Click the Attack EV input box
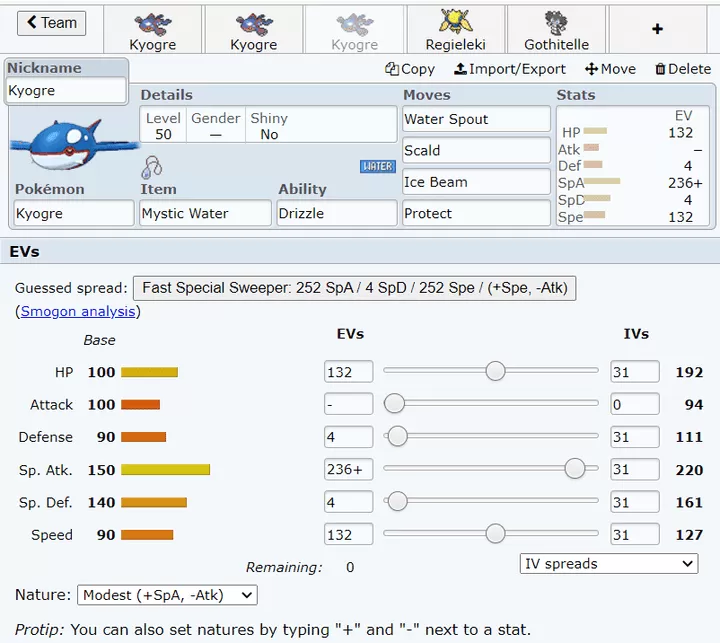Image resolution: width=720 pixels, height=643 pixels. (x=349, y=404)
